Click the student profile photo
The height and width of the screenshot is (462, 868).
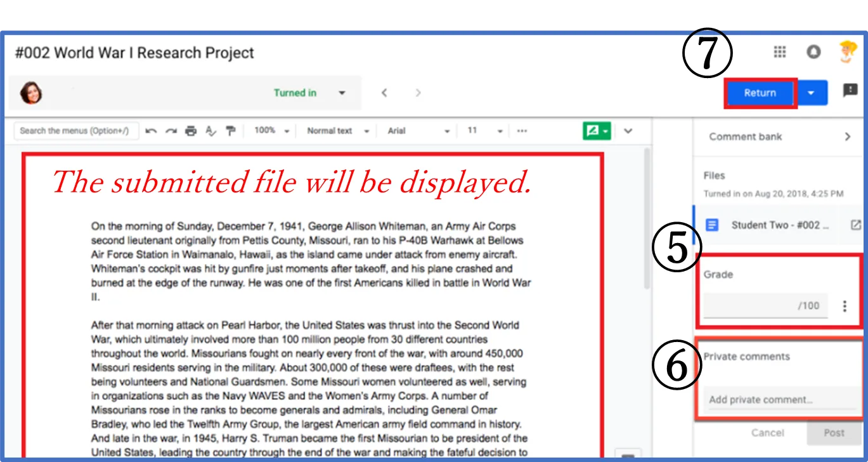click(x=31, y=93)
